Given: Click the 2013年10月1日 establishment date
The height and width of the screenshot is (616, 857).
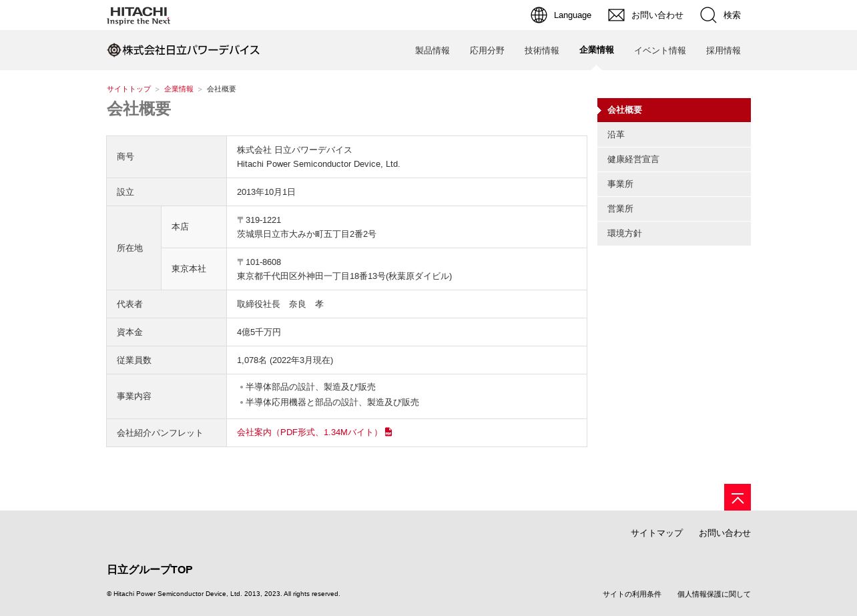Looking at the screenshot, I should (266, 192).
